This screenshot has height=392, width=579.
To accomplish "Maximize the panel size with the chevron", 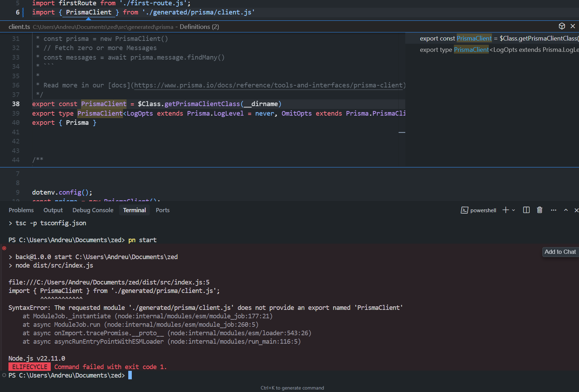I will [x=566, y=210].
